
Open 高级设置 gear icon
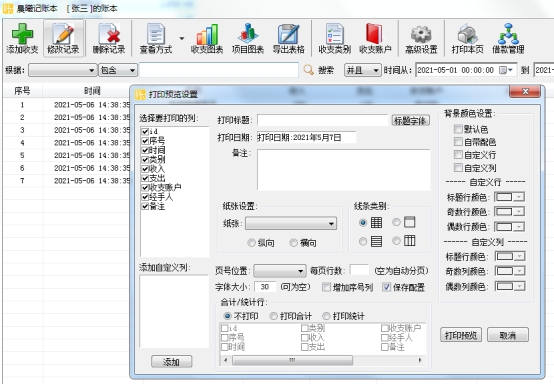(x=421, y=35)
